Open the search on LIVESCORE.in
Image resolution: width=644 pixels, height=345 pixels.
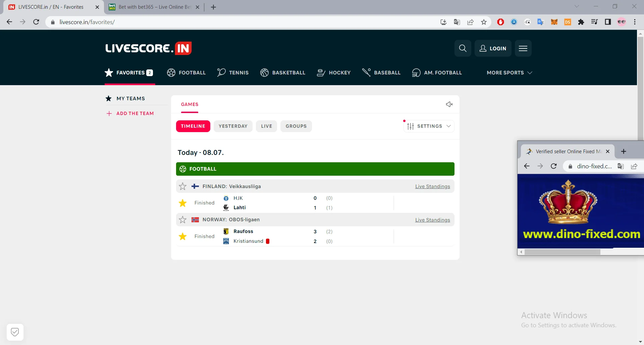[463, 48]
